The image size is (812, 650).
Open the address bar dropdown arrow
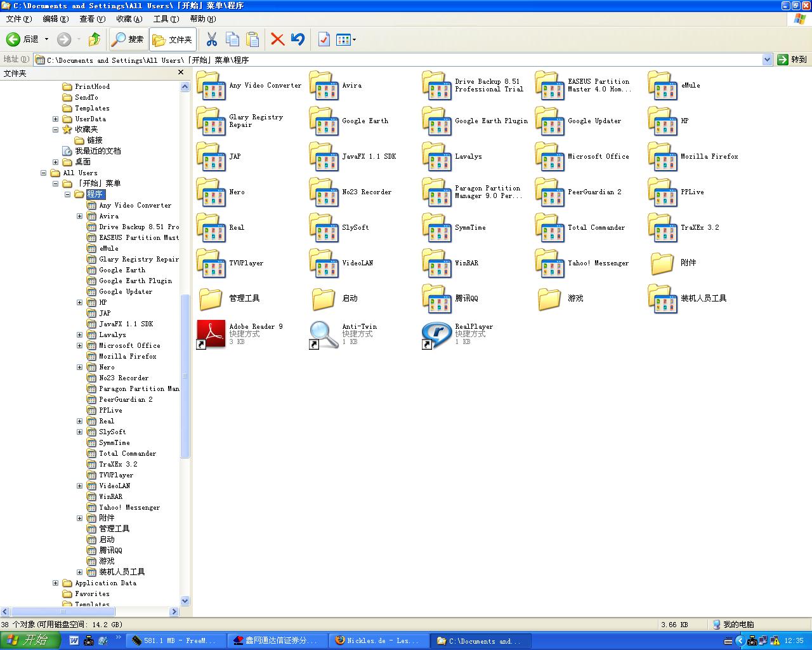click(x=767, y=60)
